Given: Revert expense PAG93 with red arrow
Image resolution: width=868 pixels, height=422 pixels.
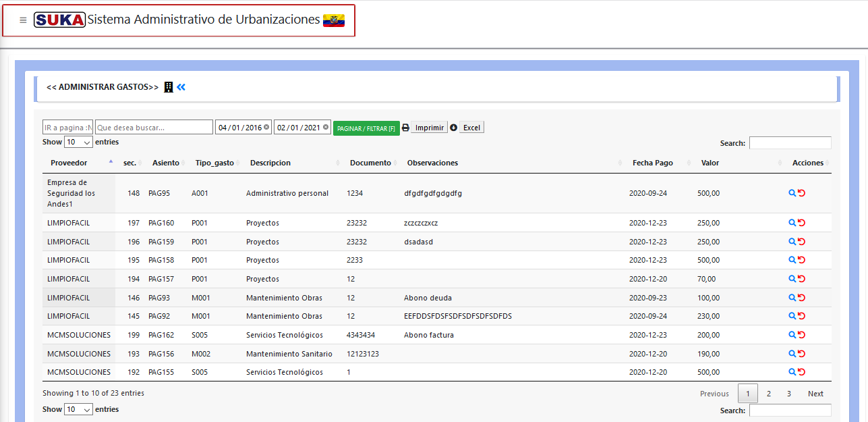Looking at the screenshot, I should 802,298.
